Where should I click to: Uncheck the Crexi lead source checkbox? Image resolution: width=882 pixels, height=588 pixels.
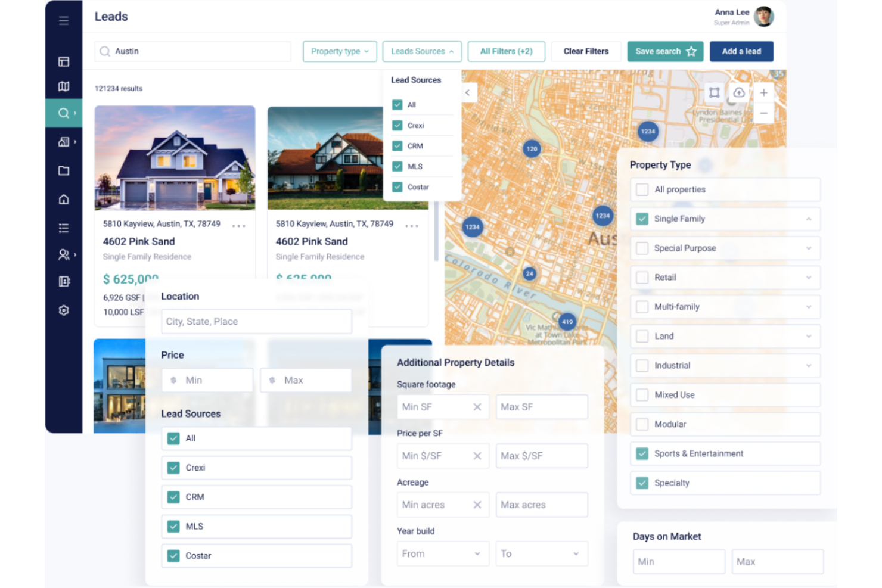pyautogui.click(x=173, y=468)
